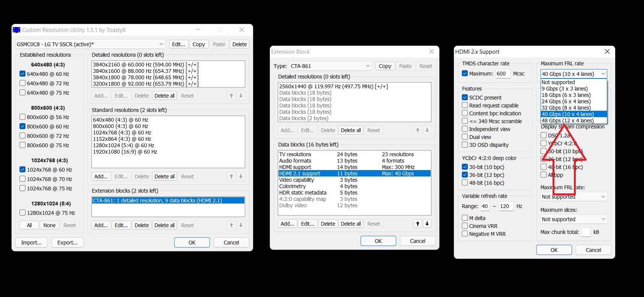Click Export button
644x297 pixels.
point(67,243)
